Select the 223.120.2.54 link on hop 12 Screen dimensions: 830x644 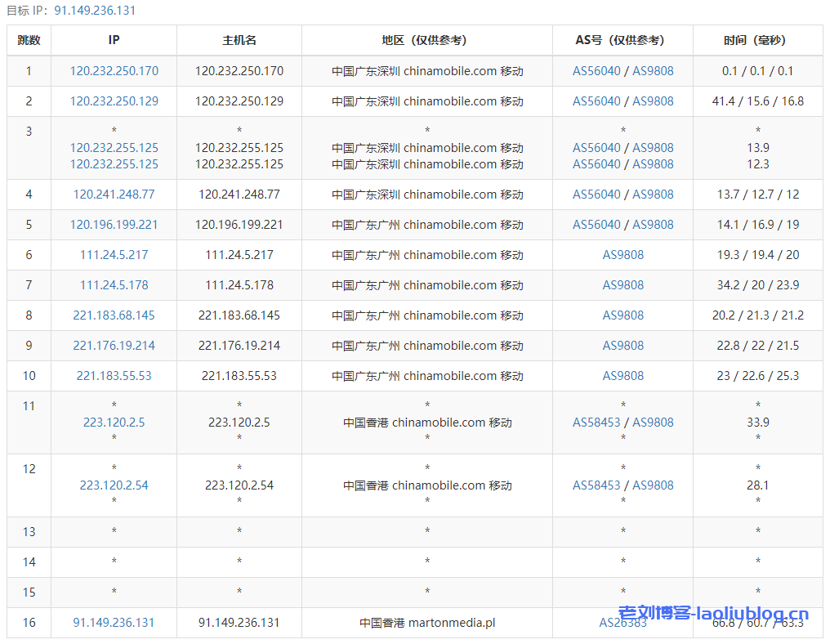click(x=114, y=485)
